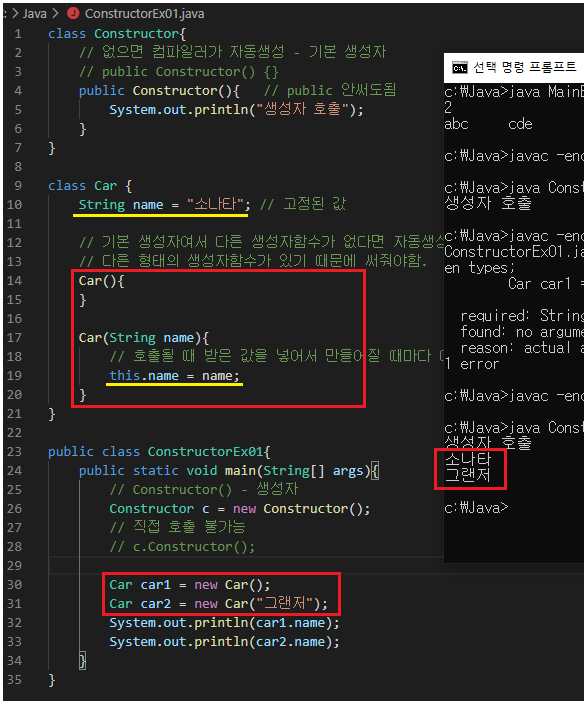Viewport: 588px width, 704px height.
Task: Click the '// 직접 호출 불가능' comment
Action: [x=177, y=527]
